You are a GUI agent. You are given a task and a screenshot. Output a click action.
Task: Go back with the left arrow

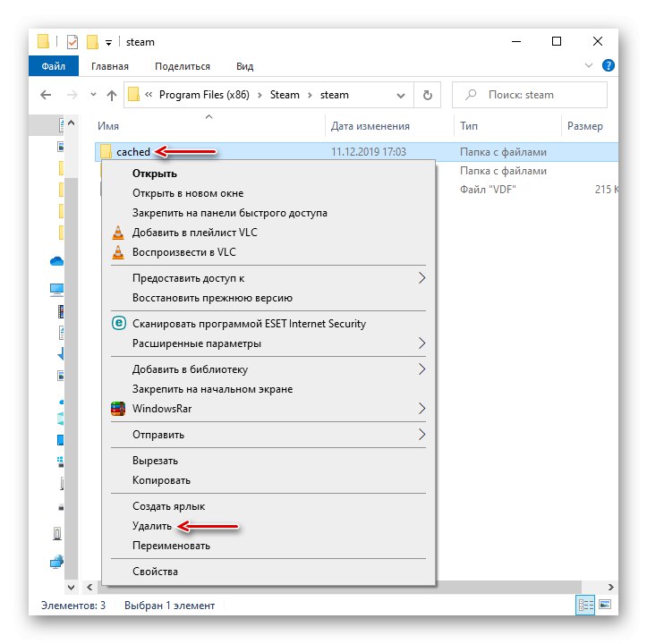46,95
